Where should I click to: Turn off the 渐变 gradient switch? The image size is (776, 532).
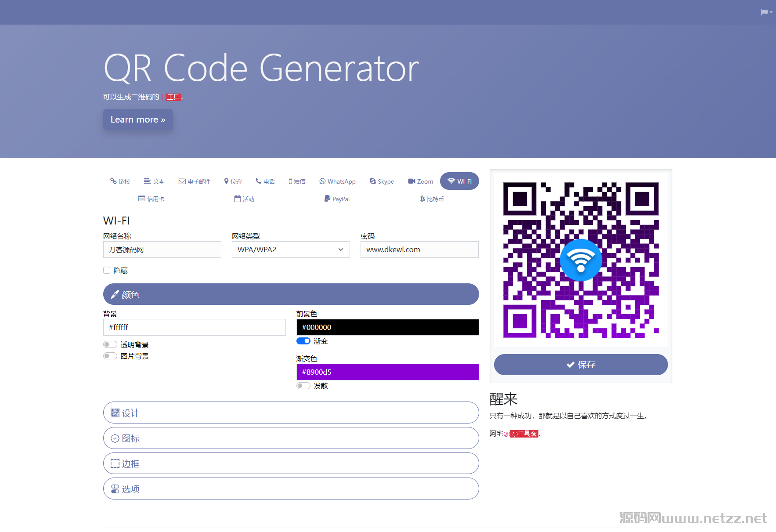click(303, 341)
